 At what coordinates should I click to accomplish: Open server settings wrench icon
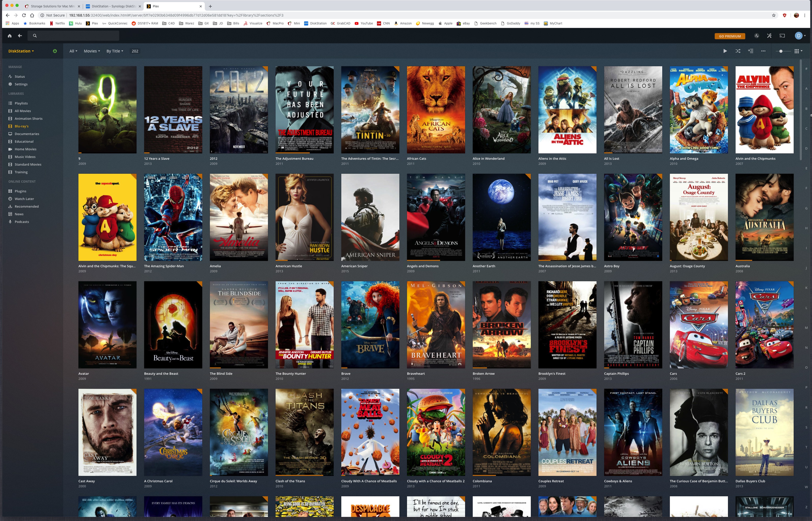coord(769,36)
